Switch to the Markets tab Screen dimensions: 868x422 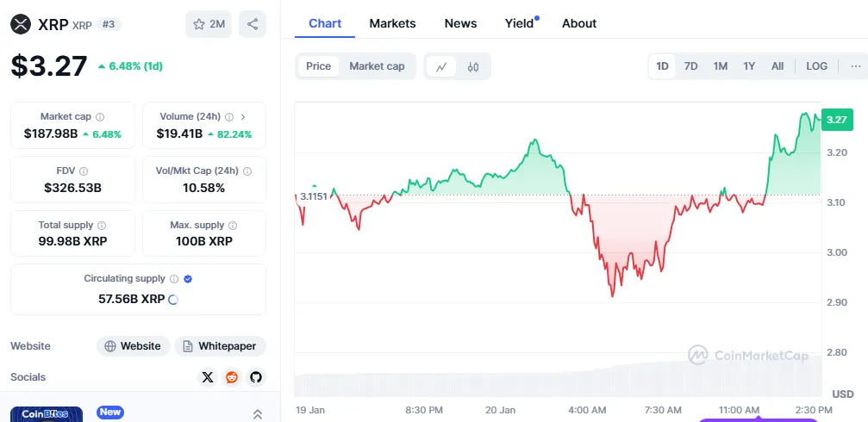(392, 23)
